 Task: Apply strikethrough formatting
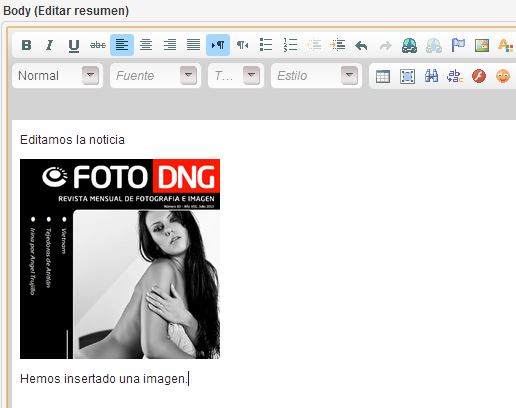click(98, 45)
